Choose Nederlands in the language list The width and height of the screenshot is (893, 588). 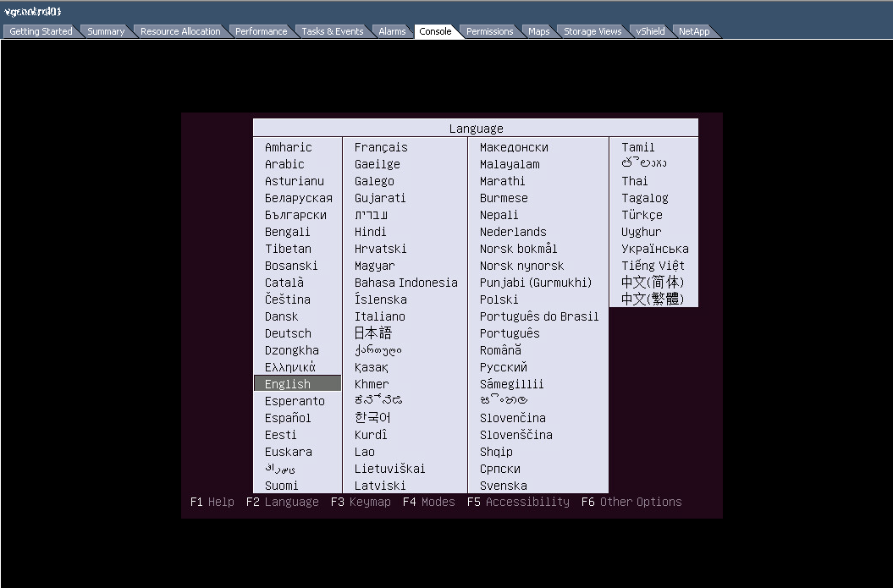pyautogui.click(x=513, y=232)
